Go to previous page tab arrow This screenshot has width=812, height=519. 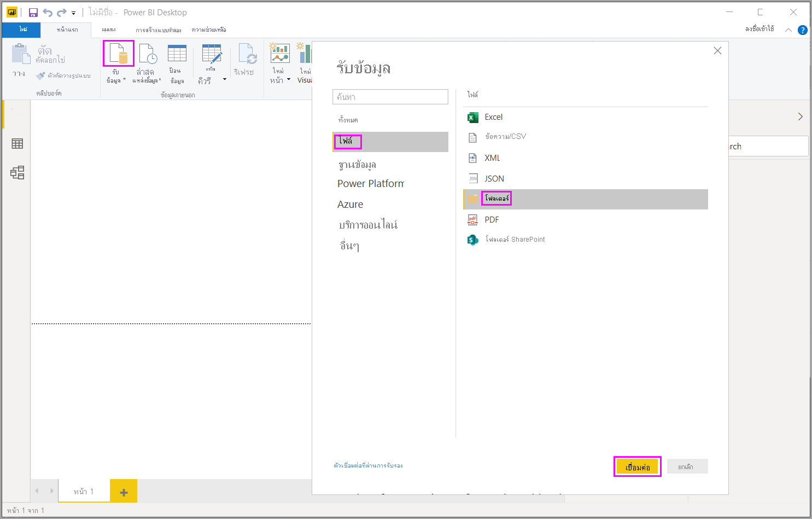37,491
